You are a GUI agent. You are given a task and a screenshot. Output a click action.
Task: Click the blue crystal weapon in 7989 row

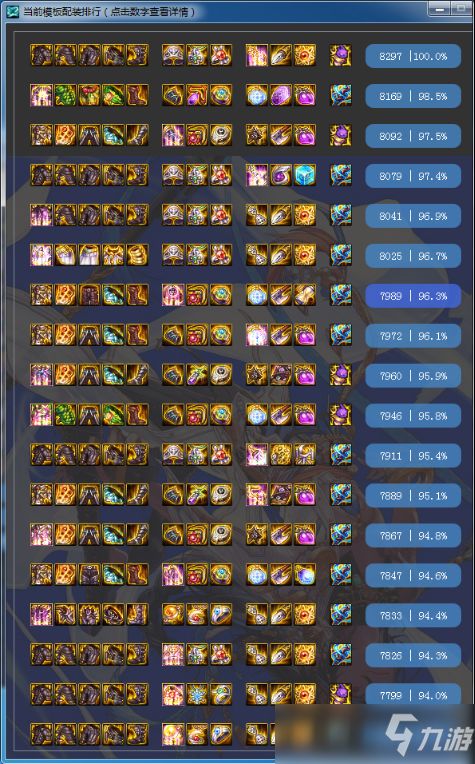pyautogui.click(x=341, y=295)
